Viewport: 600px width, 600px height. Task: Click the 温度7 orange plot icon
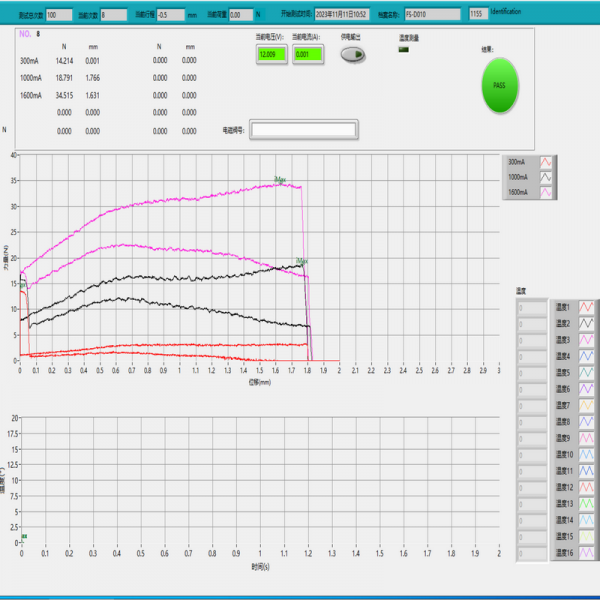(x=587, y=405)
